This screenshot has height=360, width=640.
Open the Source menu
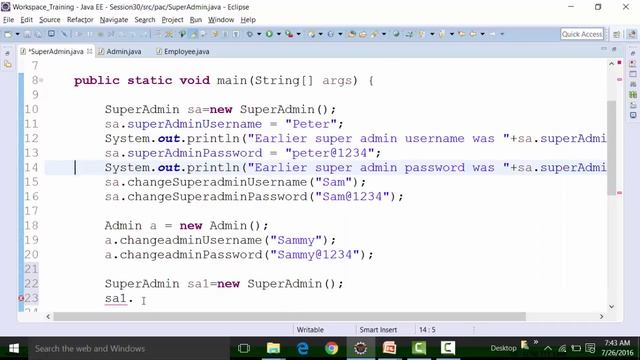[49, 20]
